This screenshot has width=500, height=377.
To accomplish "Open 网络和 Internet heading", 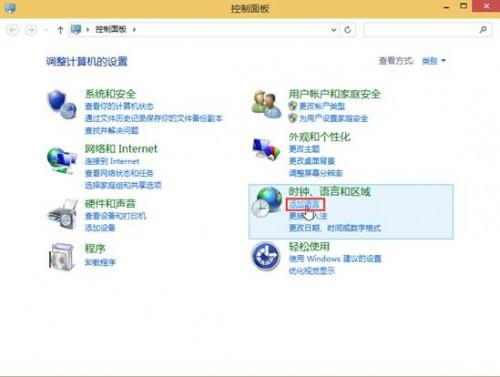I will (121, 149).
